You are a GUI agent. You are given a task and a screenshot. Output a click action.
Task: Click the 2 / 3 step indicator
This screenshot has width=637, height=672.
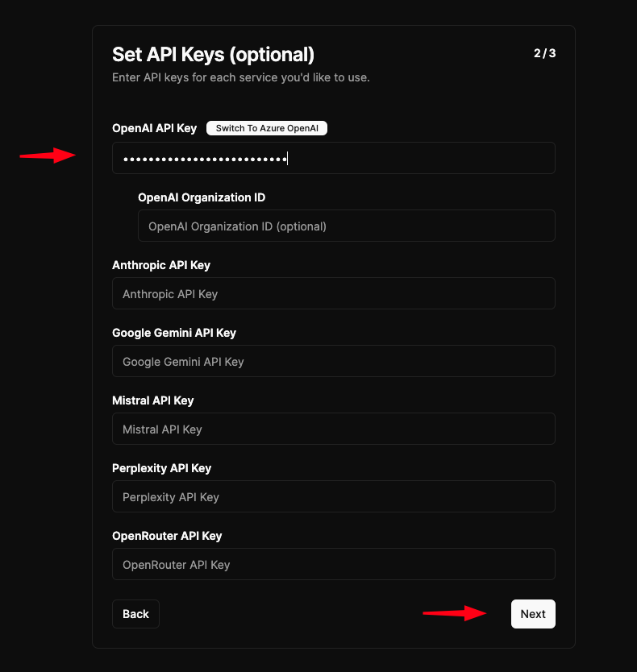(544, 54)
